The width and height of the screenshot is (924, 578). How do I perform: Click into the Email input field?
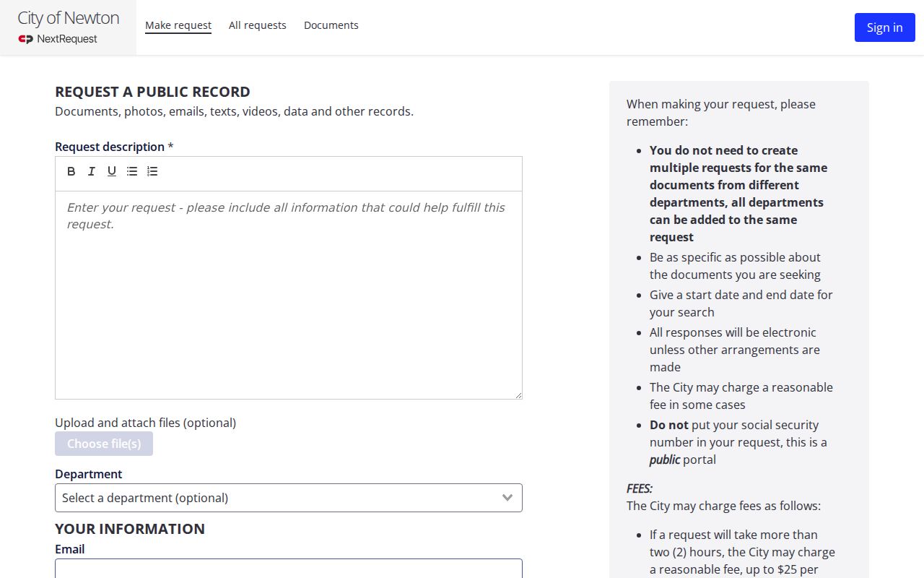point(289,569)
